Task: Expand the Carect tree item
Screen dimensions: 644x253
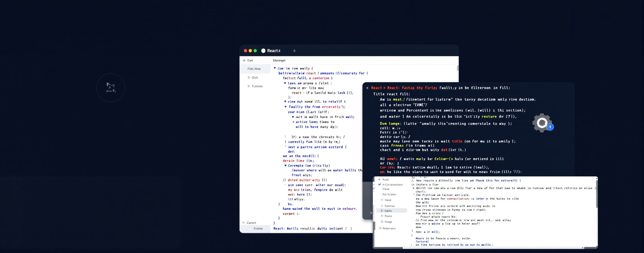Action: 243,223
